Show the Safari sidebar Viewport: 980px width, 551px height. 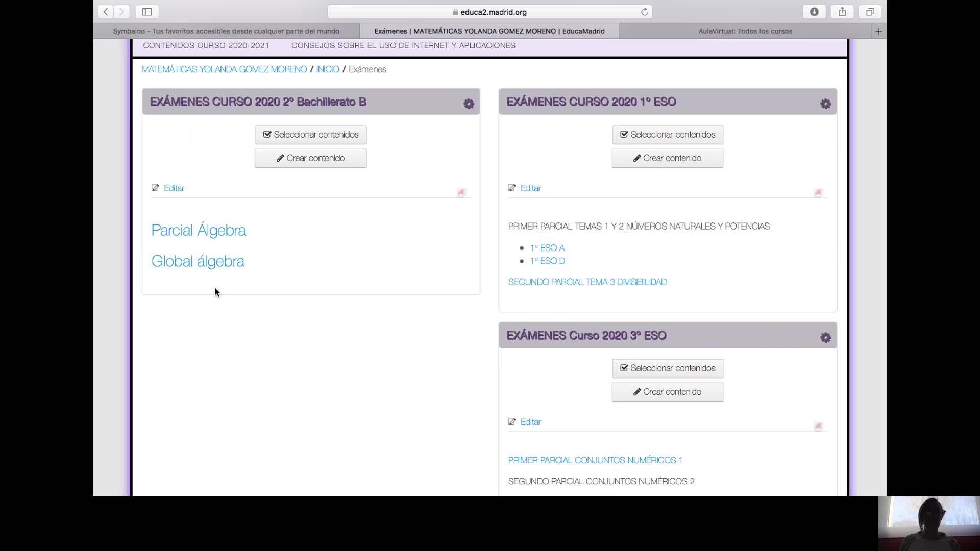point(147,12)
